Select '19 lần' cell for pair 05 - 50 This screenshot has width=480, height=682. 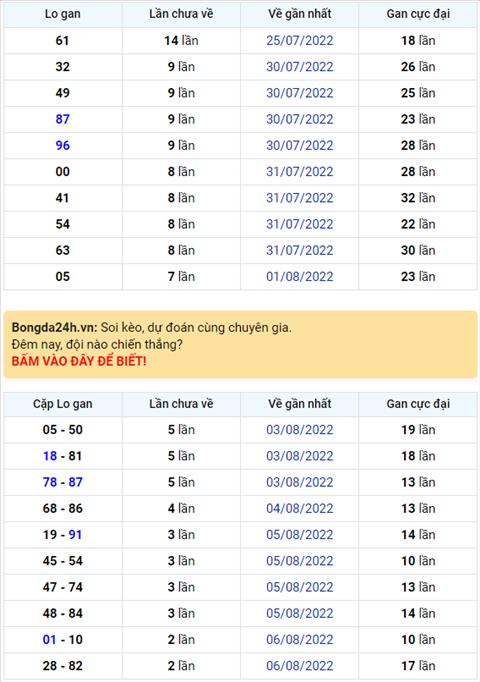click(x=418, y=430)
